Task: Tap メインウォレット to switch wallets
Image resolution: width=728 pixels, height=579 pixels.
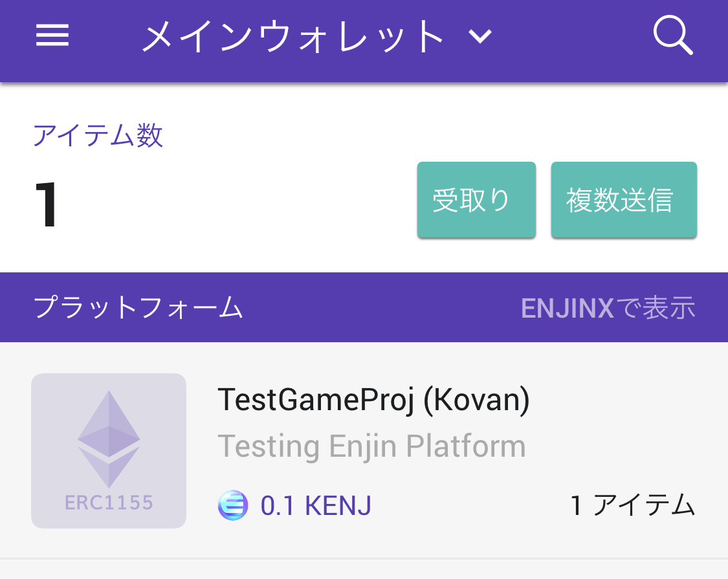Action: (291, 36)
